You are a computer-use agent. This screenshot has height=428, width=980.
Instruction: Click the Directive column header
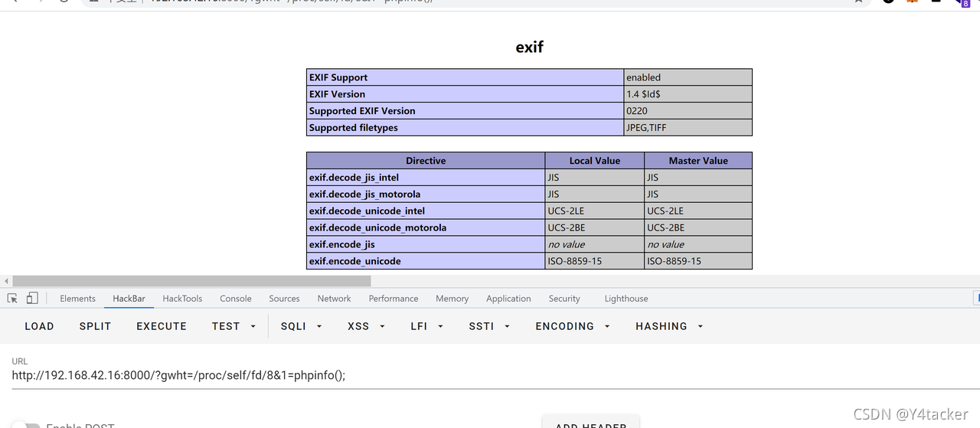426,161
